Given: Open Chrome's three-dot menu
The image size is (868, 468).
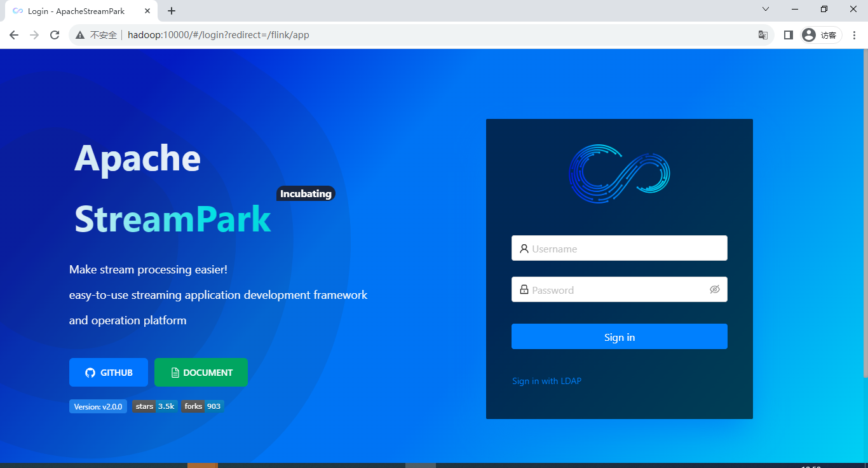Looking at the screenshot, I should point(854,35).
